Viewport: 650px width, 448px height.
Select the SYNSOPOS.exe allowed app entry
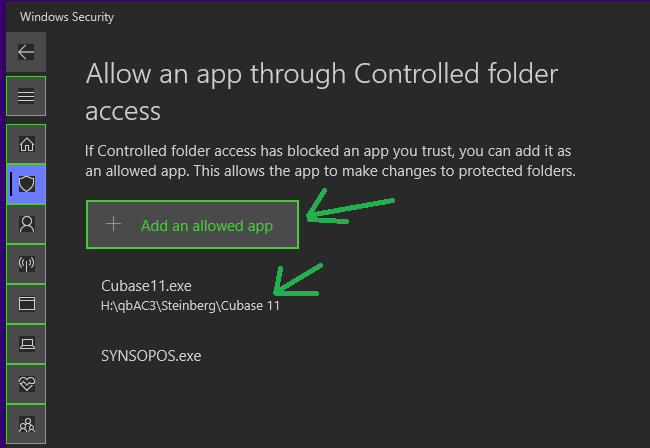151,355
